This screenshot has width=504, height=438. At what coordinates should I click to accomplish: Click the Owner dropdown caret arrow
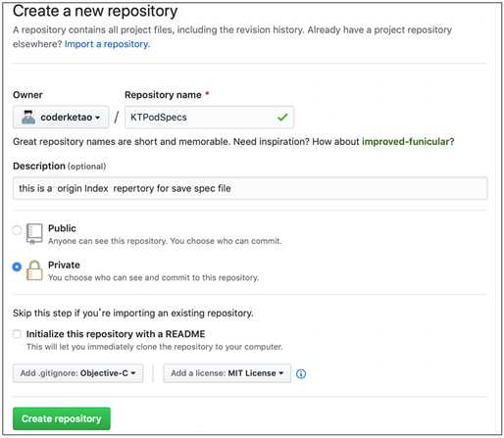(97, 118)
